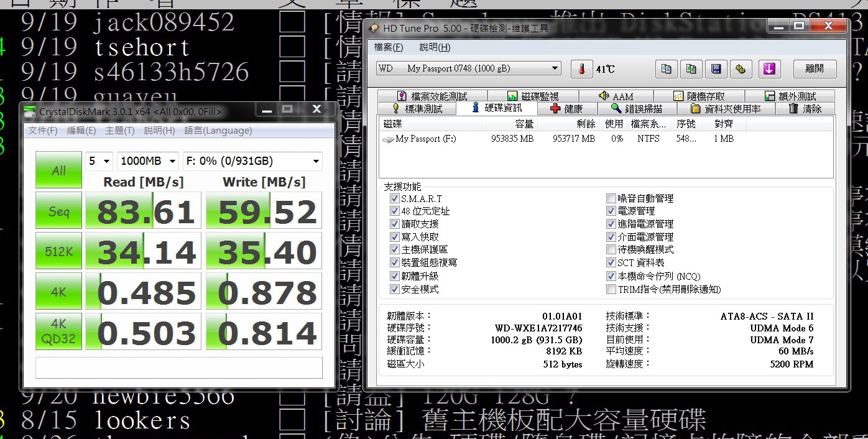Toggle the 主機保護區 checkbox
This screenshot has width=868, height=439.
click(394, 249)
